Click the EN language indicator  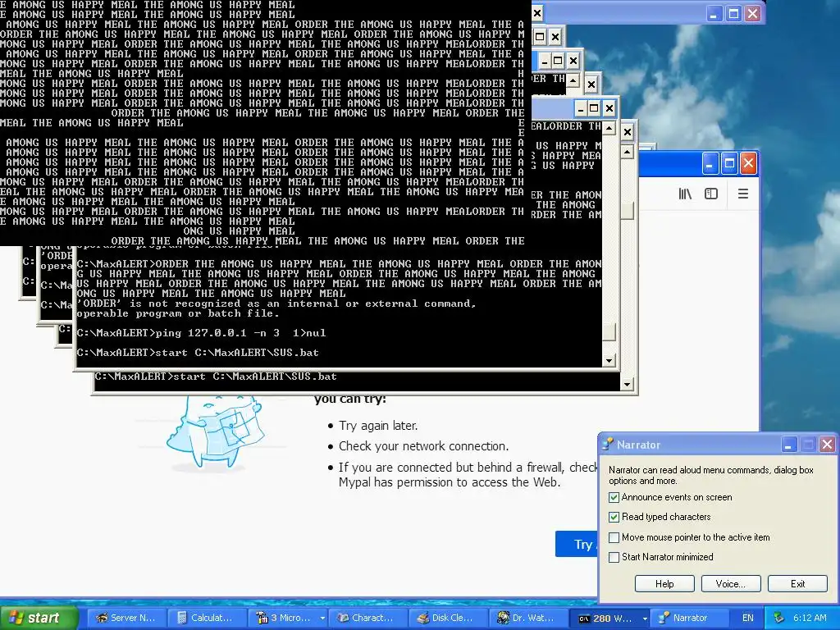(x=747, y=618)
